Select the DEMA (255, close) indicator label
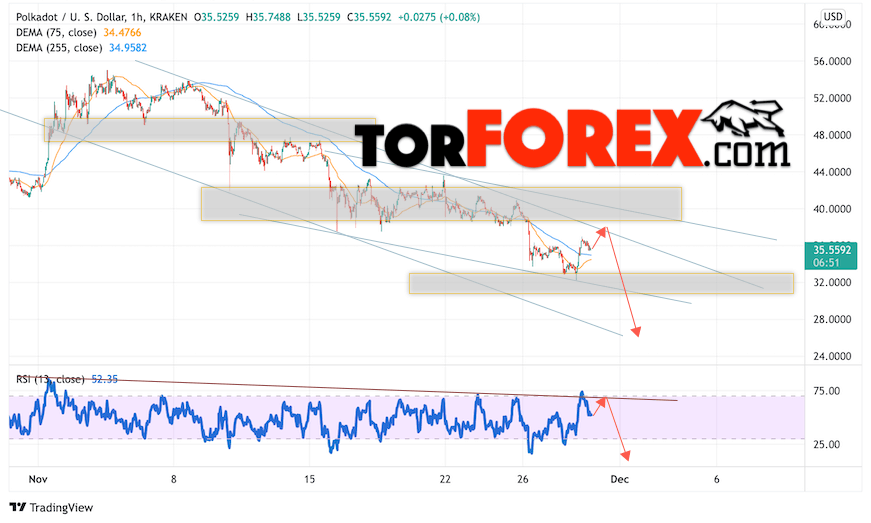 click(59, 48)
